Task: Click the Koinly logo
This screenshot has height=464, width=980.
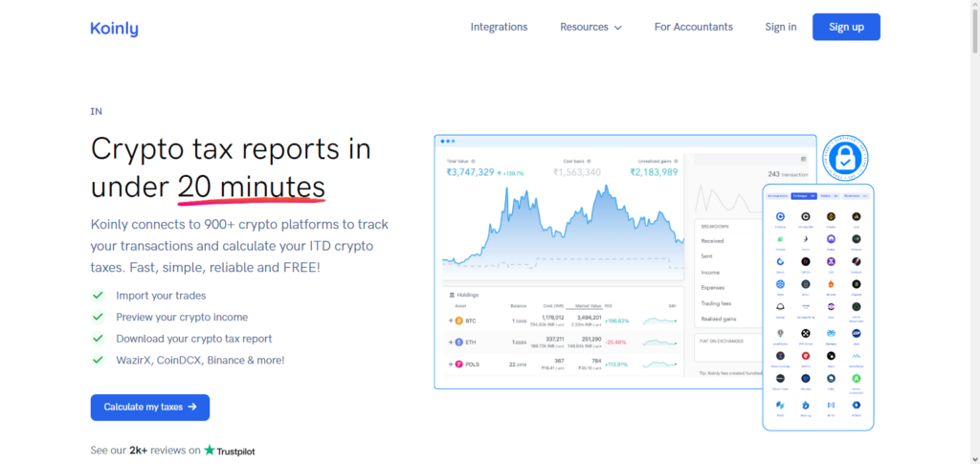Action: point(114,28)
